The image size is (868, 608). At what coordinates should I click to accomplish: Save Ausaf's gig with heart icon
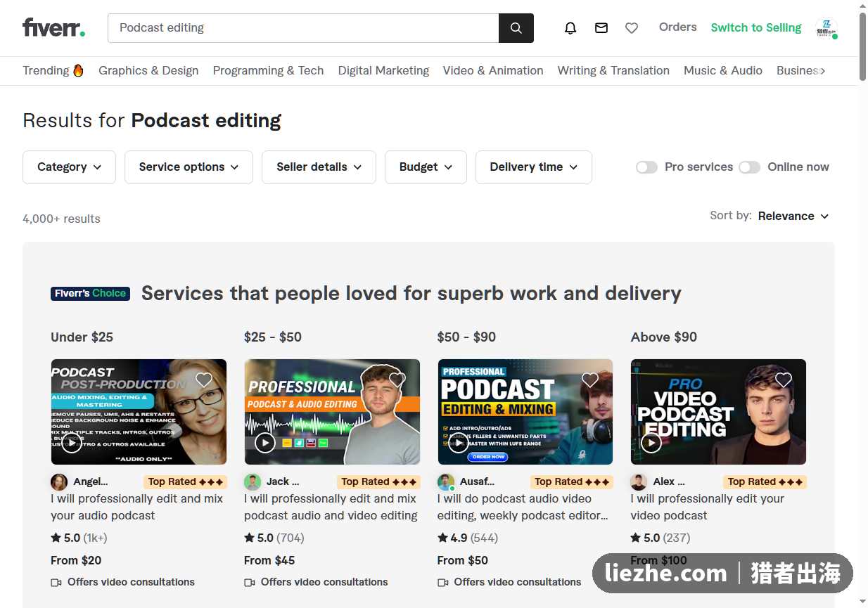point(590,380)
